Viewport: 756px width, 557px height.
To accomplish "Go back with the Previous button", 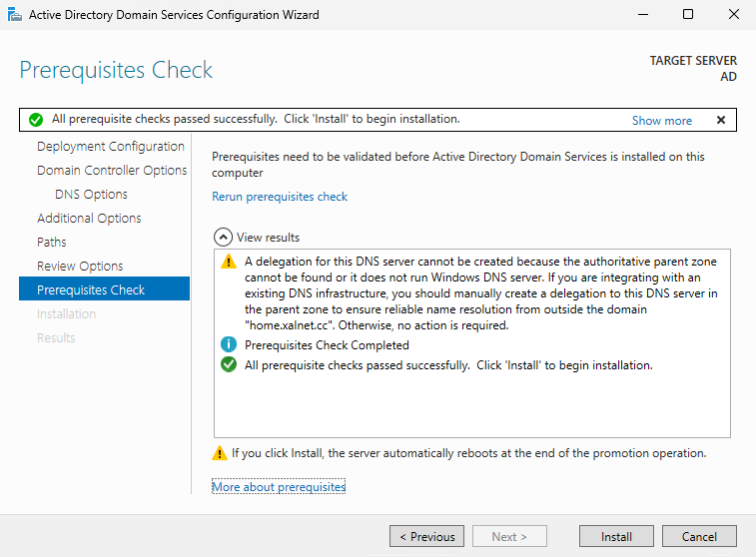I will 427,537.
